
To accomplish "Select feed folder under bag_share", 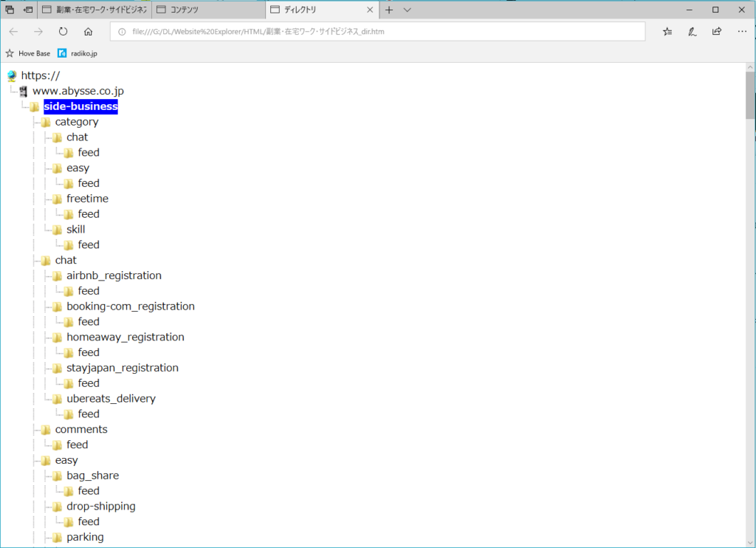I will pos(89,491).
